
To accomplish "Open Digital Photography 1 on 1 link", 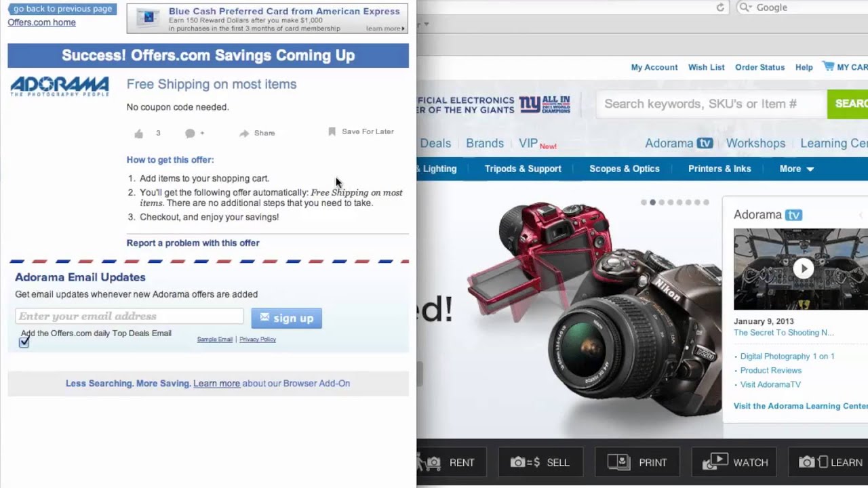I will click(787, 356).
